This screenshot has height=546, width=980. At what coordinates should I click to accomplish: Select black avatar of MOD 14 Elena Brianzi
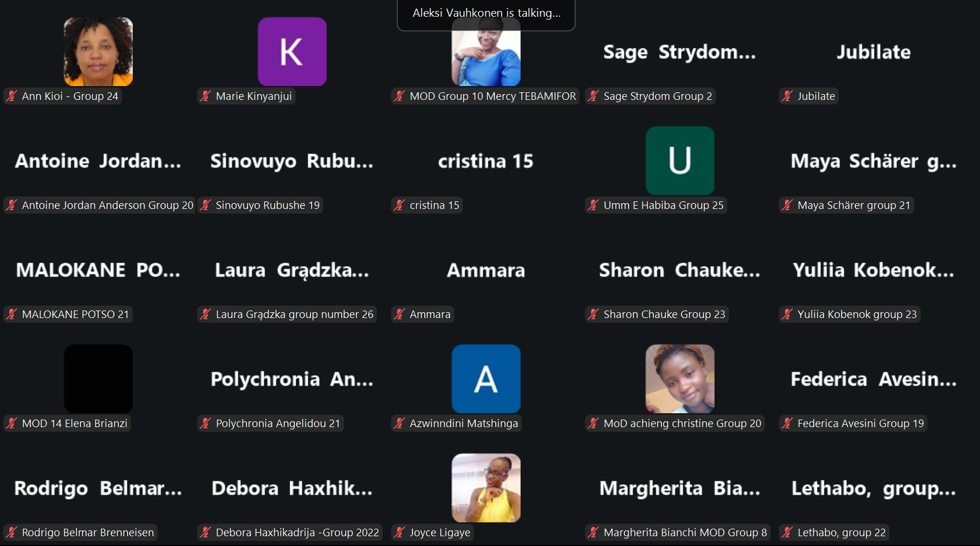[98, 379]
